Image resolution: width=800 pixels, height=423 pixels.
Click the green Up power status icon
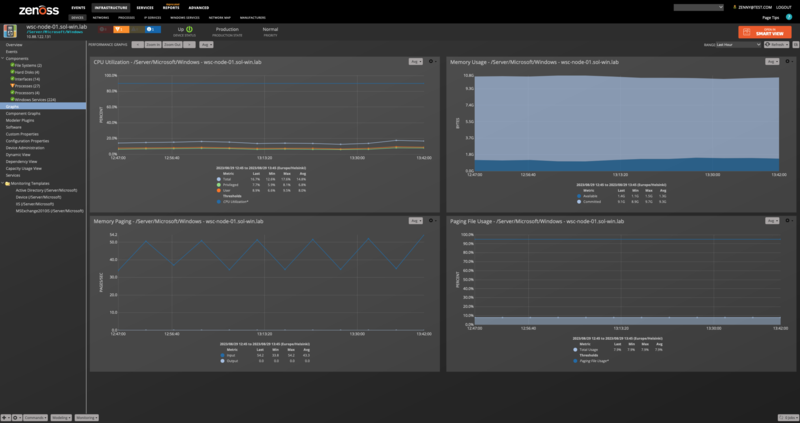(x=189, y=29)
